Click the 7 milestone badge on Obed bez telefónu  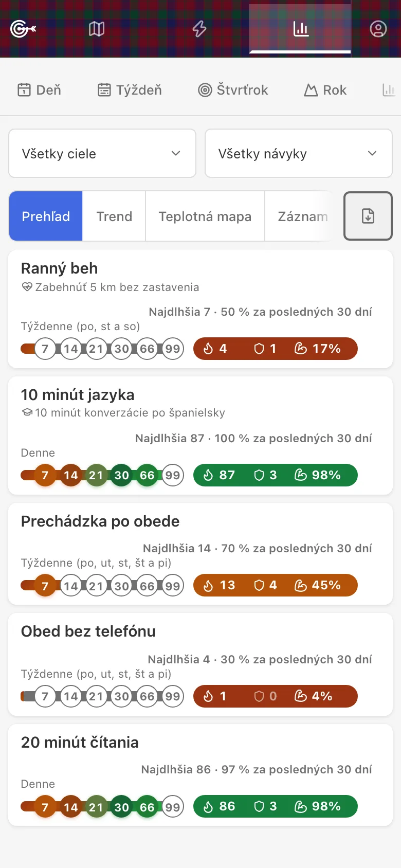click(x=45, y=696)
